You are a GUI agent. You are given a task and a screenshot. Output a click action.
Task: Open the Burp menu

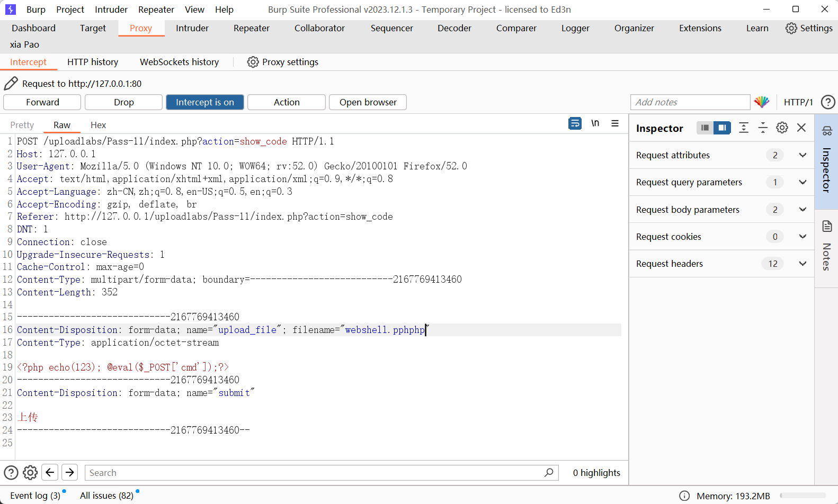[36, 10]
